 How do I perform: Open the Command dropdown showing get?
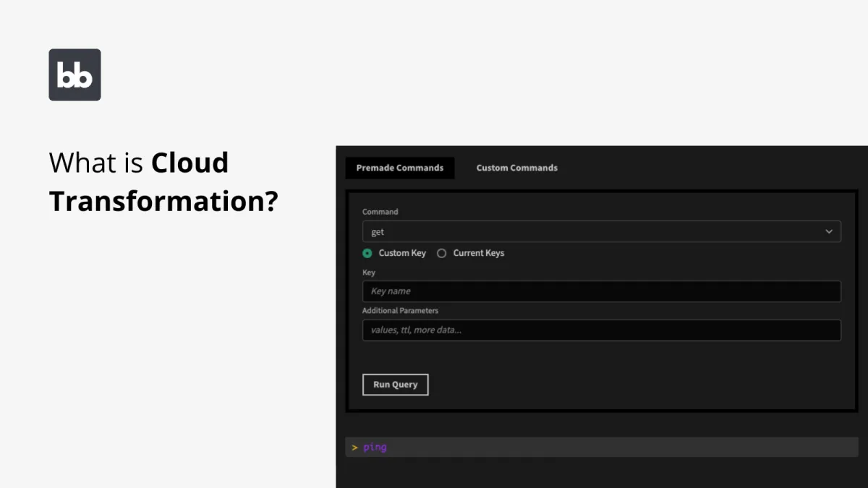click(601, 231)
